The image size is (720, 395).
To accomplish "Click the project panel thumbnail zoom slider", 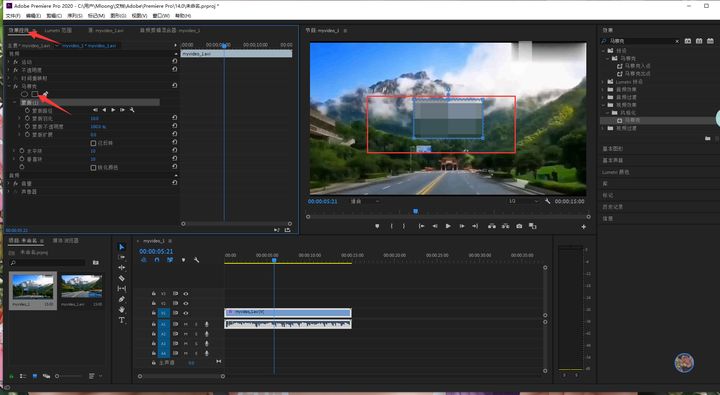I will tap(57, 376).
